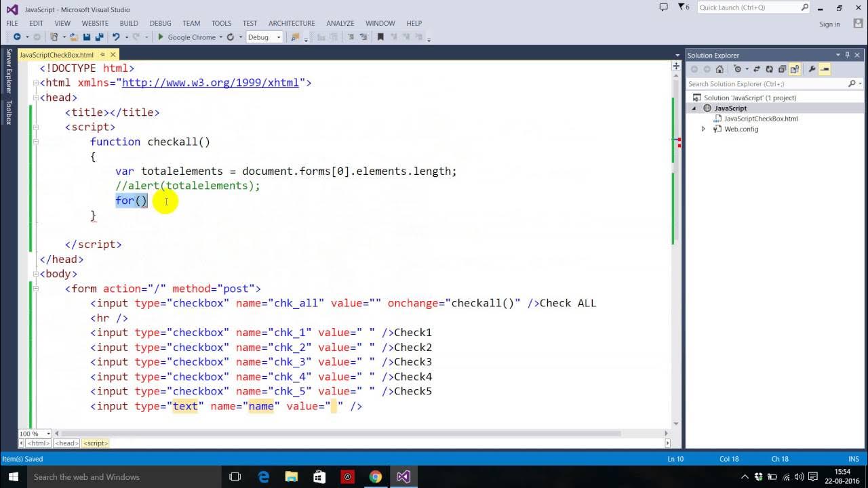The width and height of the screenshot is (868, 488).
Task: Collapse the head element outlining toggle
Action: coord(36,98)
